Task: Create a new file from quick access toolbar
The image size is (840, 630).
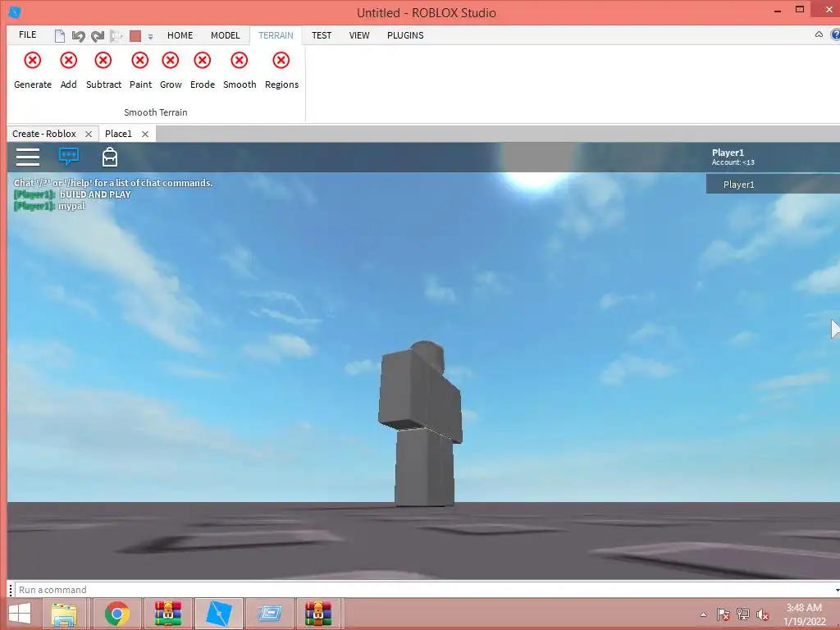Action: click(x=59, y=36)
